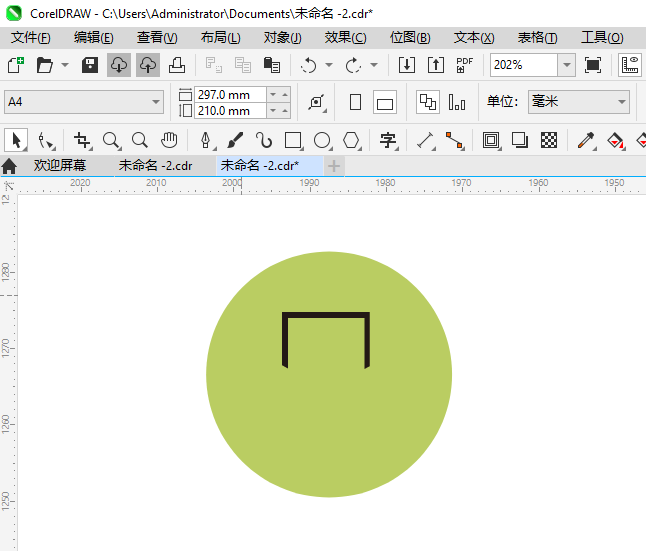Select the Transparency checkerboard tool
The image size is (646, 551).
point(549,141)
